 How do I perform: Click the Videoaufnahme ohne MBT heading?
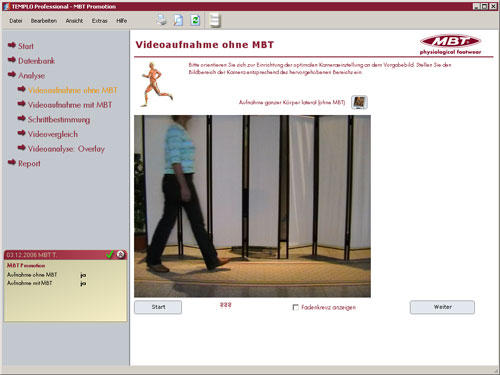(205, 45)
